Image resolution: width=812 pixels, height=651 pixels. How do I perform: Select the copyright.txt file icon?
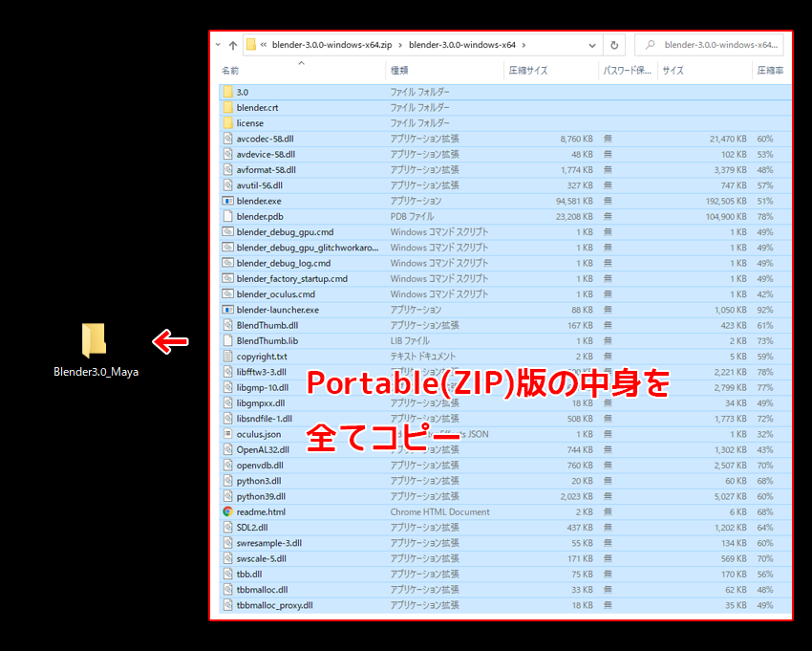(227, 357)
